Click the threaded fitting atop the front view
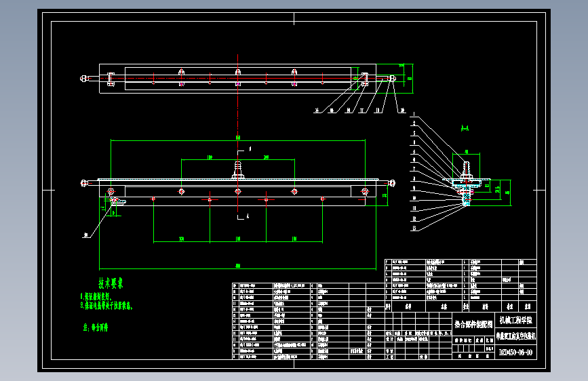The width and height of the screenshot is (588, 381). tap(238, 169)
